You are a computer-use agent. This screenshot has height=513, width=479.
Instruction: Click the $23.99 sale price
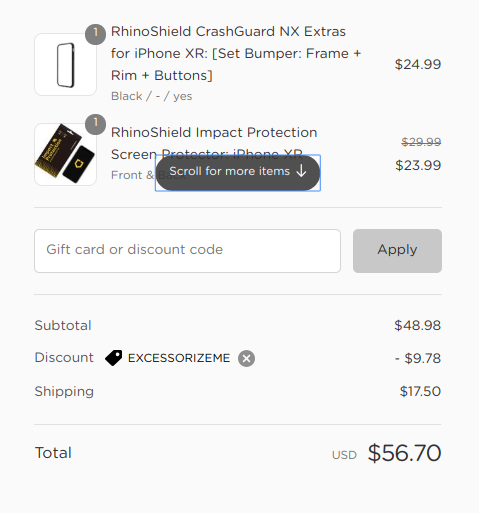click(x=418, y=165)
